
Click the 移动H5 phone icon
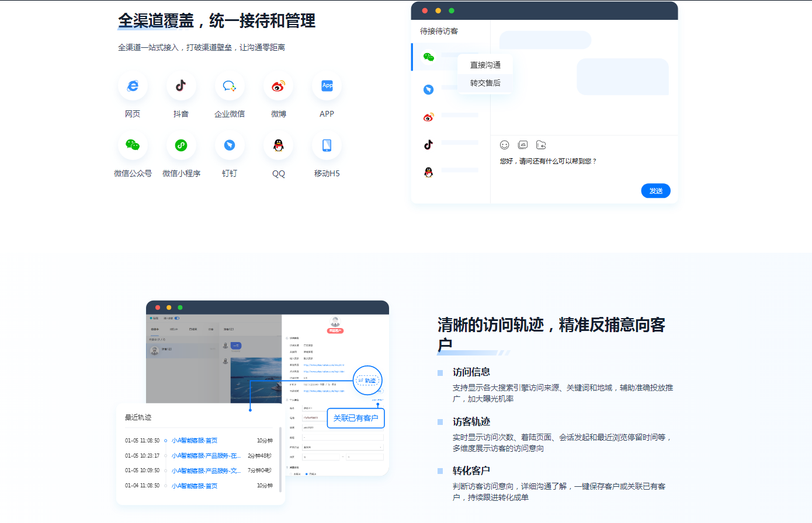coord(327,145)
